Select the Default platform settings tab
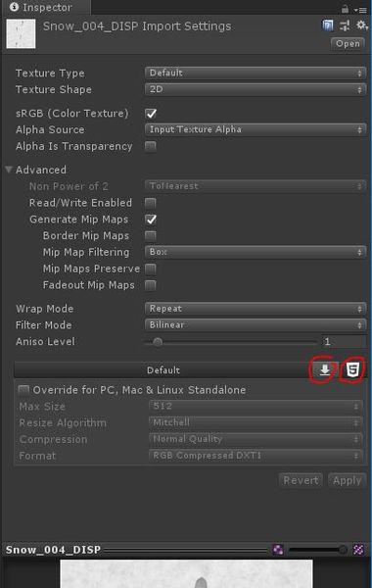This screenshot has width=372, height=588. (163, 370)
